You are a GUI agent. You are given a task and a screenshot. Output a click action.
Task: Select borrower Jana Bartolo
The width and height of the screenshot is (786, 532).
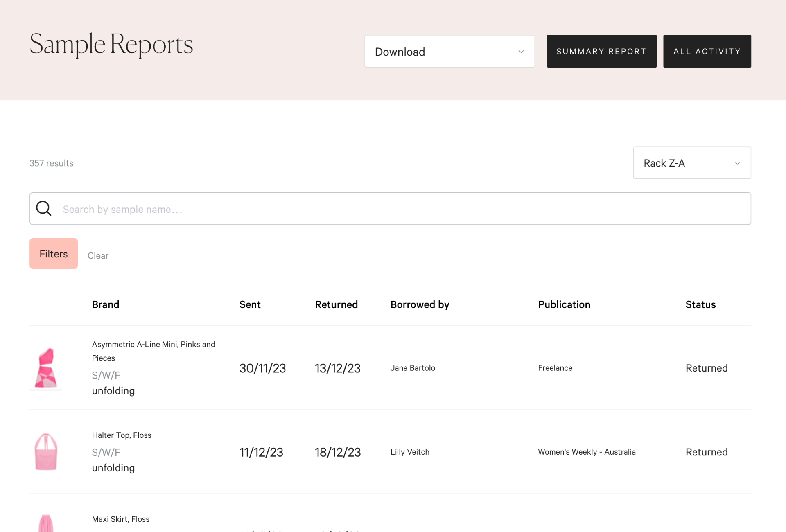tap(412, 368)
